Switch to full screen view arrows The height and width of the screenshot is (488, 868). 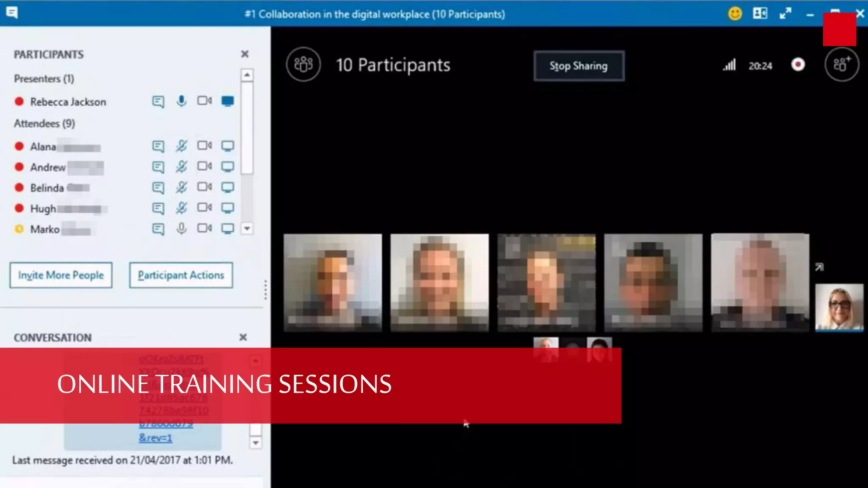(785, 14)
